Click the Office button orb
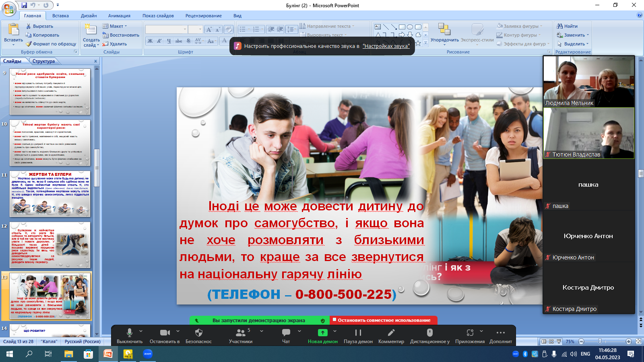 point(8,8)
